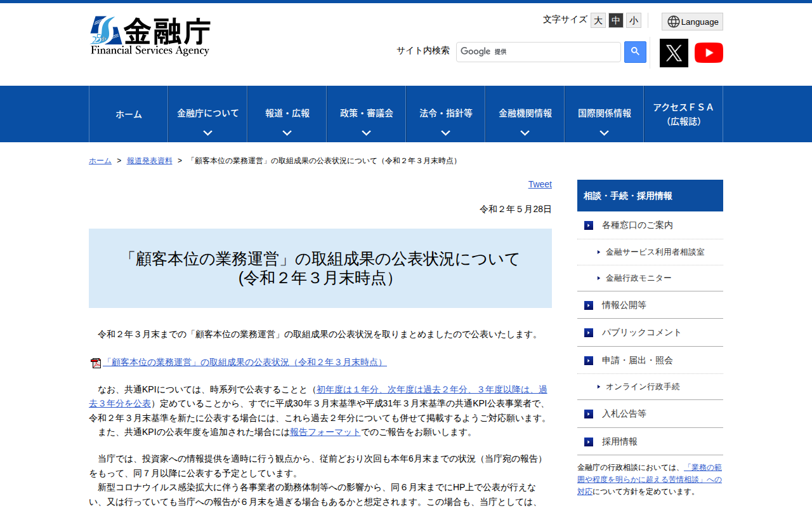The image size is (812, 508).
Task: Select the large text size 大
Action: [597, 20]
